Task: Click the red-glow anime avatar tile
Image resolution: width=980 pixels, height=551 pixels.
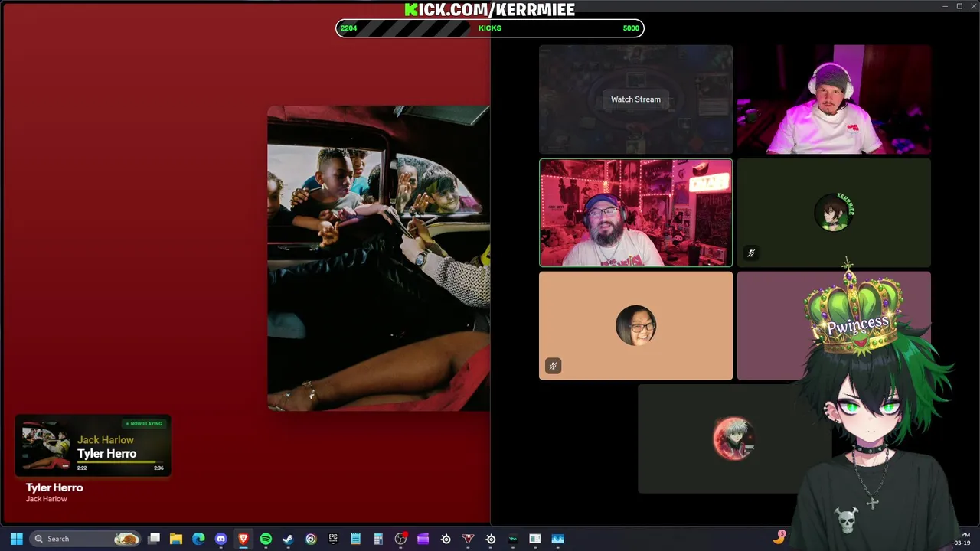Action: (733, 439)
